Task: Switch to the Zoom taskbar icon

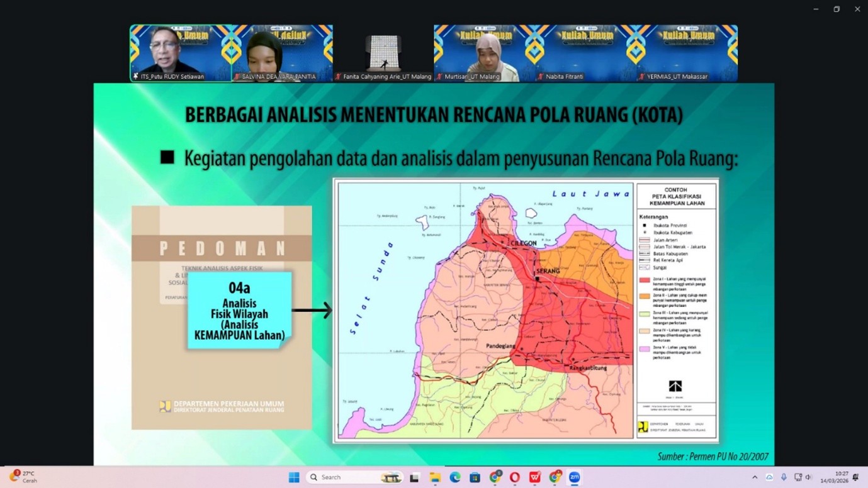Action: (x=574, y=477)
